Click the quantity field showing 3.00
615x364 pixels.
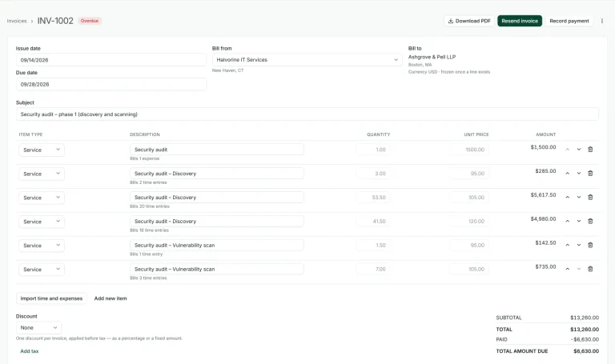(373, 173)
